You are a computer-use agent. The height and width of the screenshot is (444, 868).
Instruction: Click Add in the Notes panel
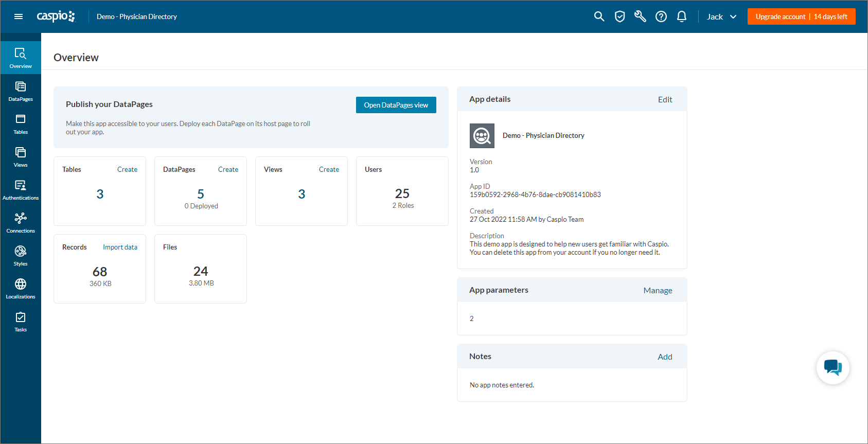[665, 357]
